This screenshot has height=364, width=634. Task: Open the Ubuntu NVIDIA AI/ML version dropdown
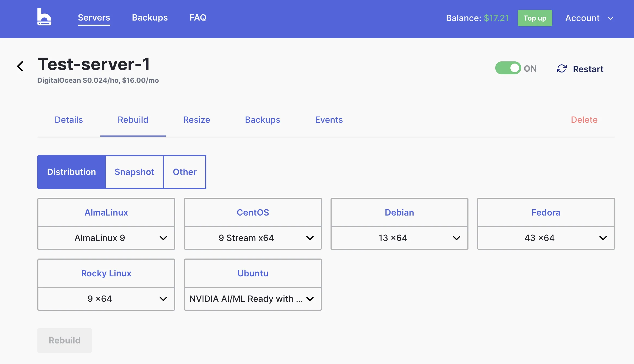pos(253,299)
